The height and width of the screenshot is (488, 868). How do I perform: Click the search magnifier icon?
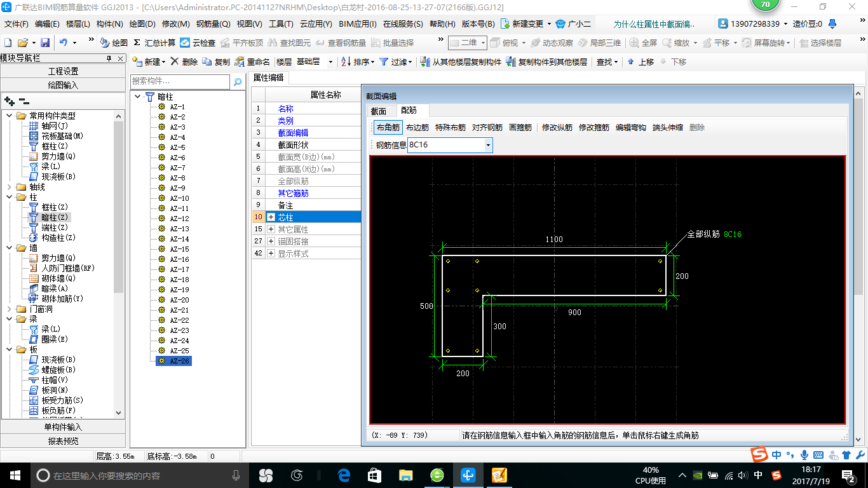pyautogui.click(x=238, y=81)
